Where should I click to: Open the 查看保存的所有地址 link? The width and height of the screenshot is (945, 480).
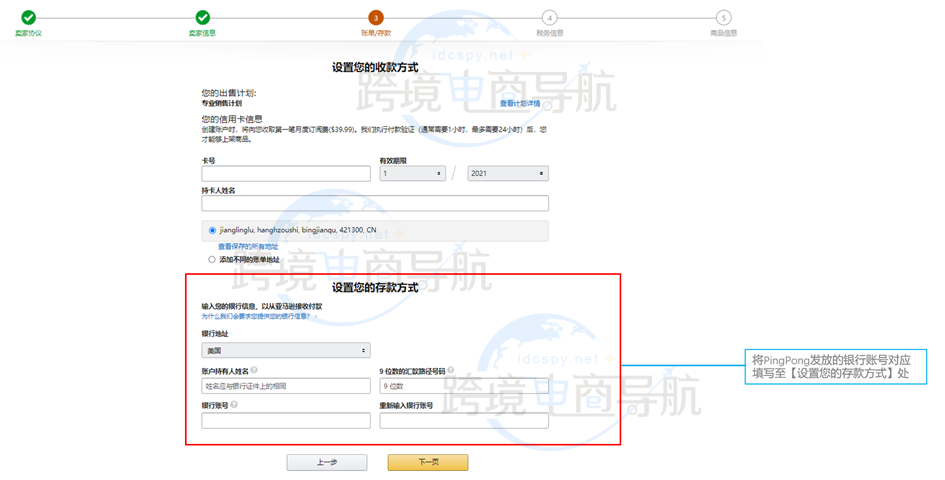click(248, 247)
